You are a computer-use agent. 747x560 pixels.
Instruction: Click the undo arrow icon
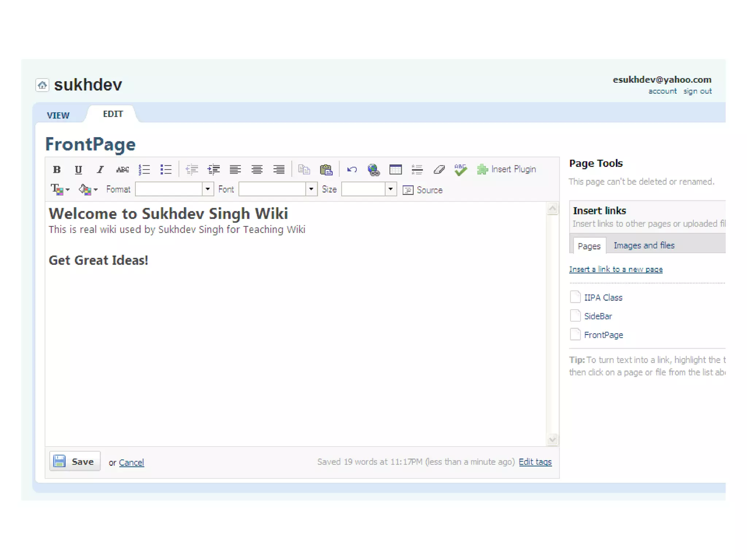pyautogui.click(x=352, y=170)
